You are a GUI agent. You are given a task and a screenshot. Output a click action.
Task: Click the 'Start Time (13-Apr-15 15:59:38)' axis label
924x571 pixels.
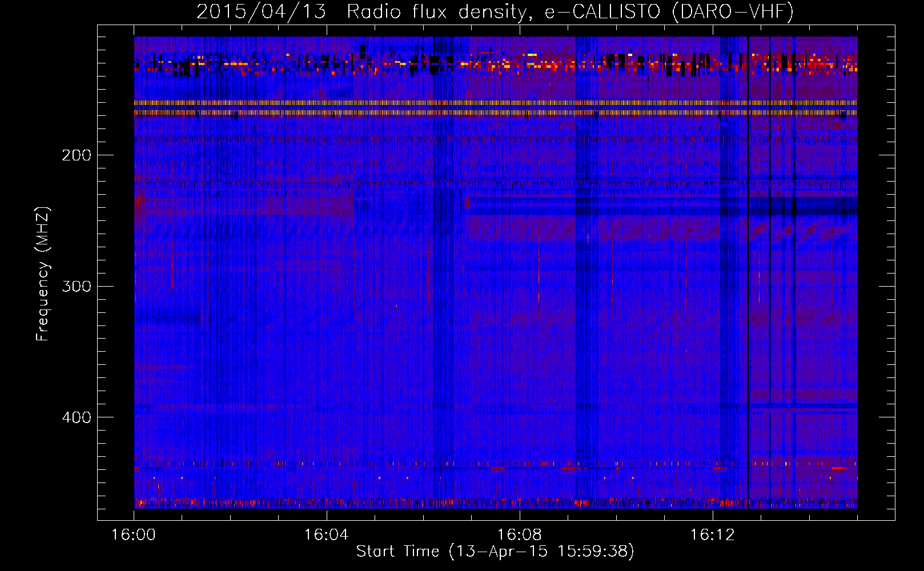tap(495, 552)
